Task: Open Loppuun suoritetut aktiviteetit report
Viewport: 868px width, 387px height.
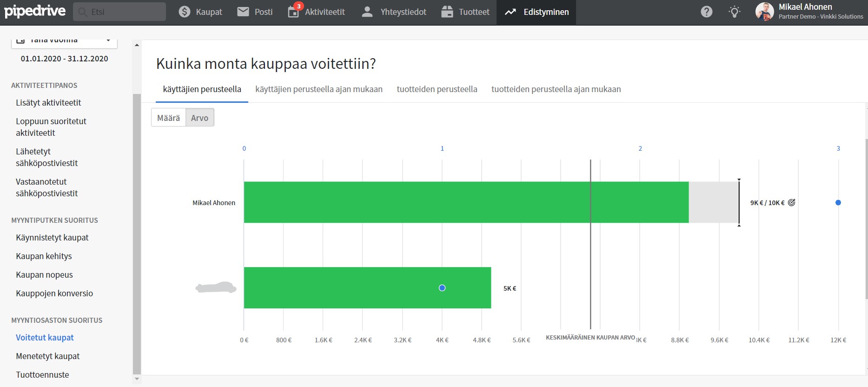Action: pyautogui.click(x=51, y=127)
